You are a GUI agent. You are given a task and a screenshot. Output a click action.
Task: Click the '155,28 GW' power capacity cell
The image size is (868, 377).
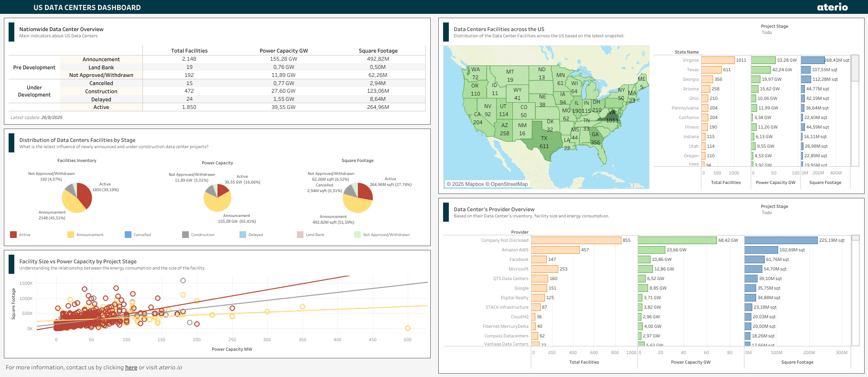(284, 59)
